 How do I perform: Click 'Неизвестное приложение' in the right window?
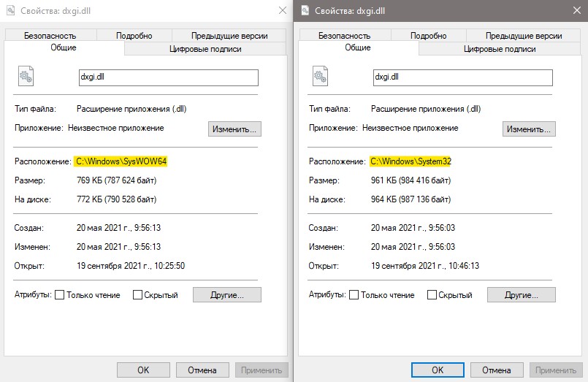point(411,128)
